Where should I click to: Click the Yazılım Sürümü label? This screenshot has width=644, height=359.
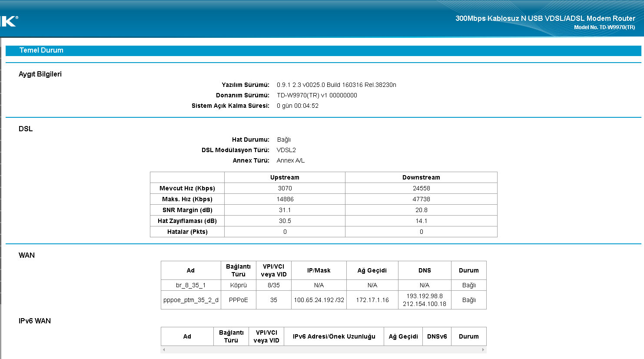click(x=246, y=85)
